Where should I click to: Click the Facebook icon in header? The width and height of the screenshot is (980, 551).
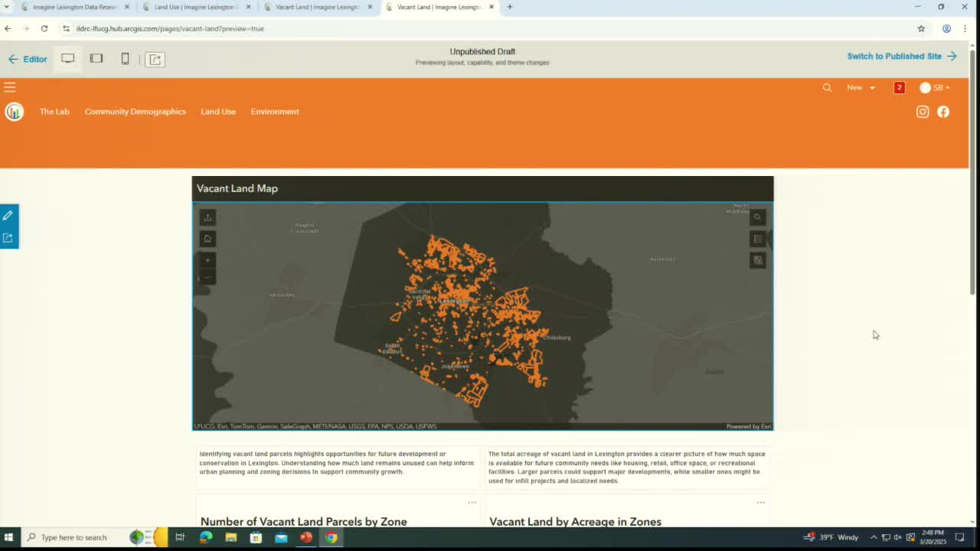(x=943, y=112)
